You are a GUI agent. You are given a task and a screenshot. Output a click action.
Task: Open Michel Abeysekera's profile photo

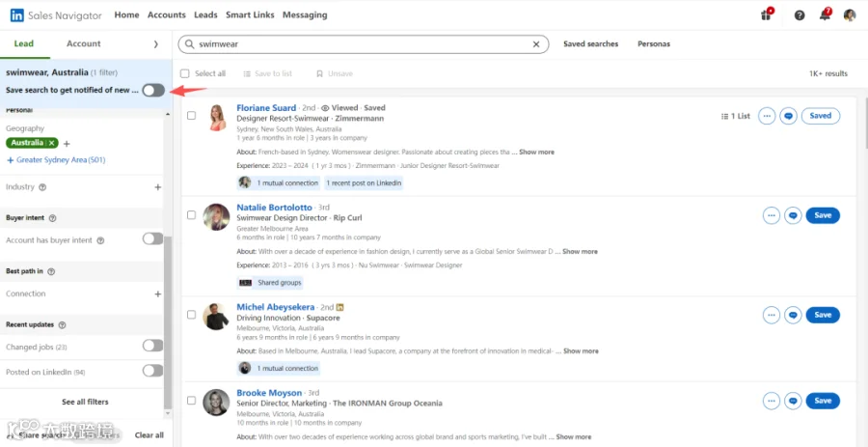point(216,317)
